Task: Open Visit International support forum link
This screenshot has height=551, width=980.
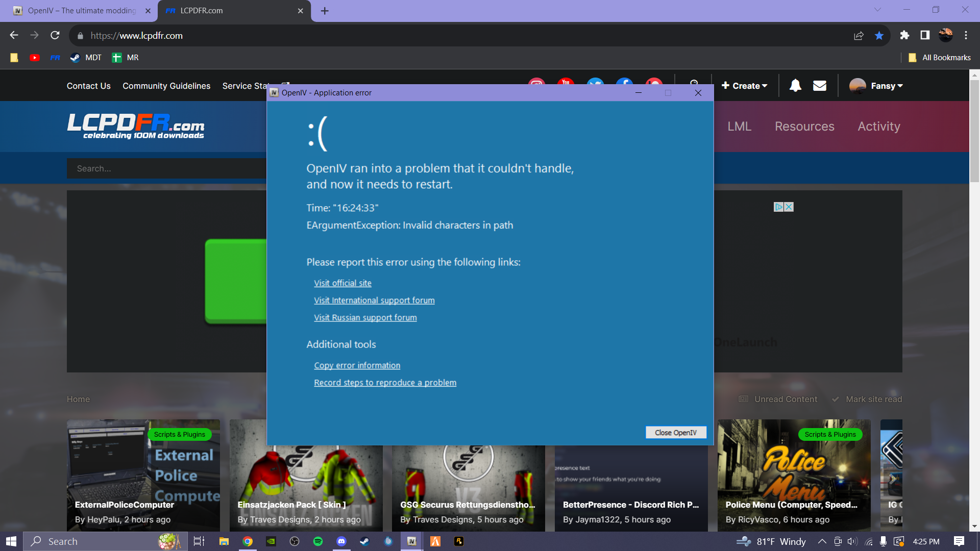Action: click(x=374, y=300)
